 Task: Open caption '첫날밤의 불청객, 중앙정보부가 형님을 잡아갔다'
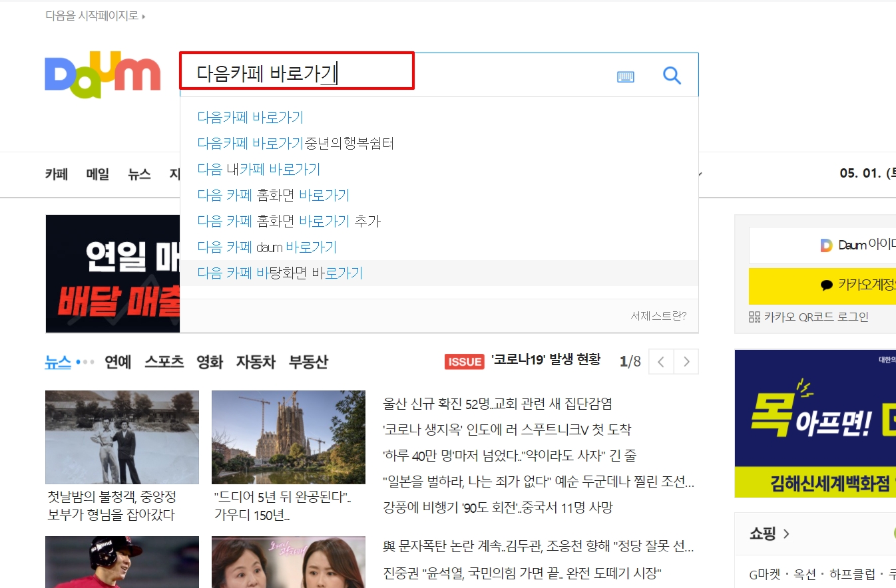coord(112,506)
